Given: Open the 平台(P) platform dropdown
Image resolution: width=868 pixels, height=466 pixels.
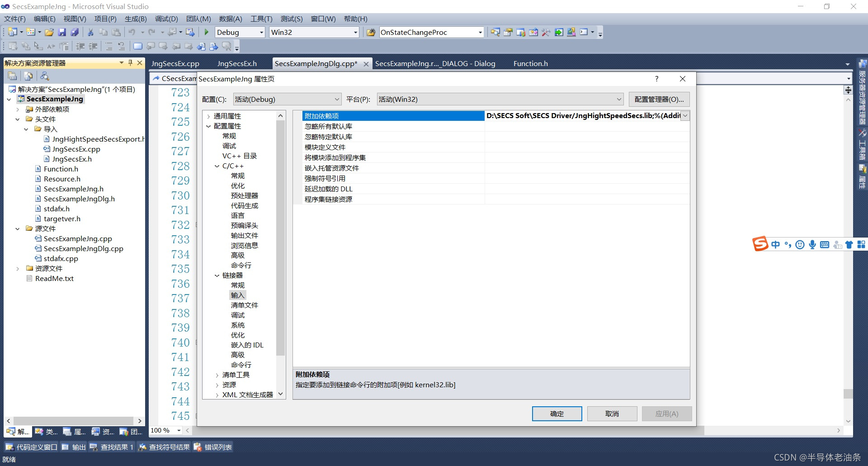Looking at the screenshot, I should (500, 99).
